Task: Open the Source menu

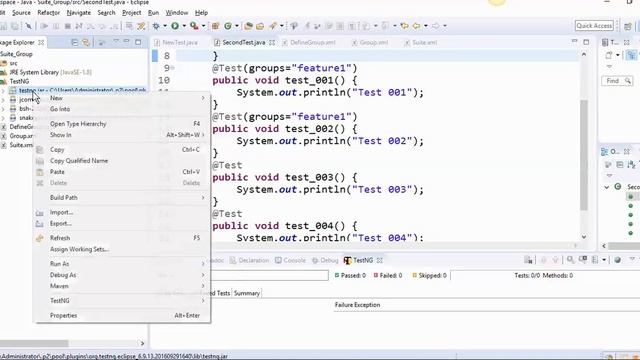Action: tap(21, 13)
